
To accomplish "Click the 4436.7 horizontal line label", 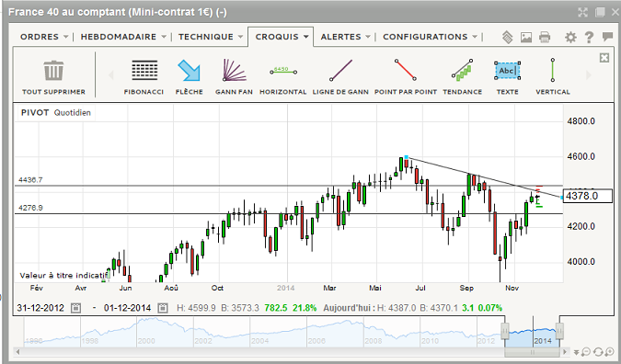I will coord(30,180).
